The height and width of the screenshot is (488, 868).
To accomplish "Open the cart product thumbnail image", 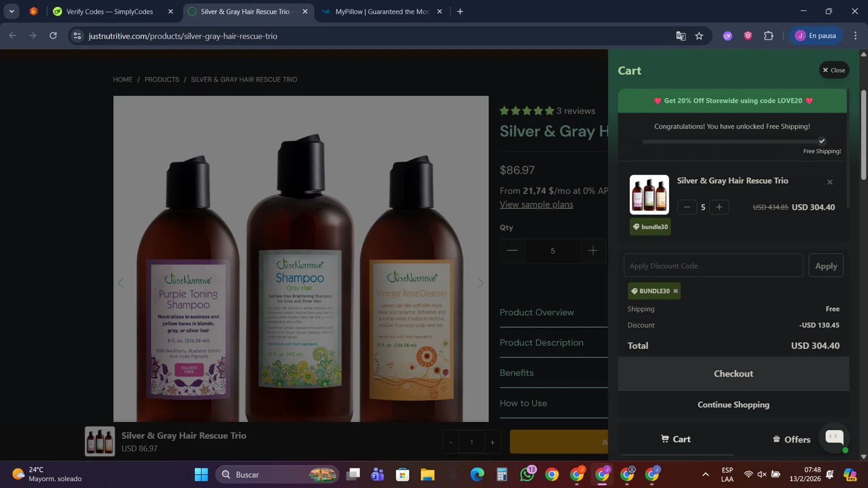I will [649, 195].
